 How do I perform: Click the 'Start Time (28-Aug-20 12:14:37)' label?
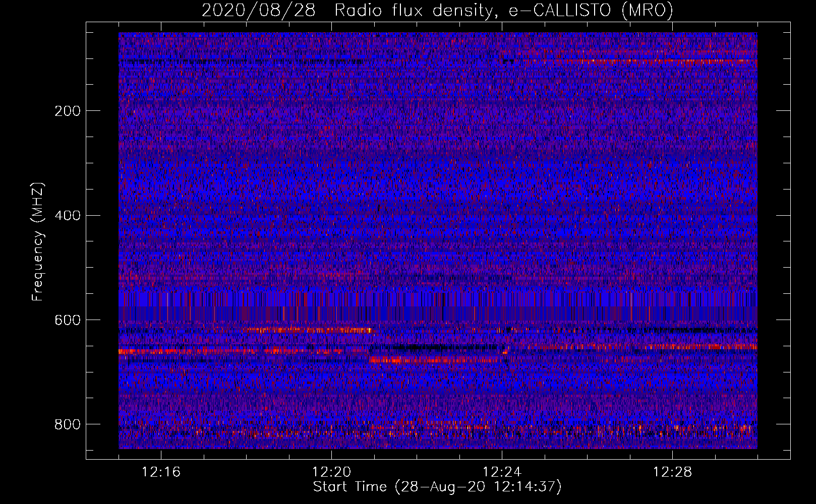[437, 487]
